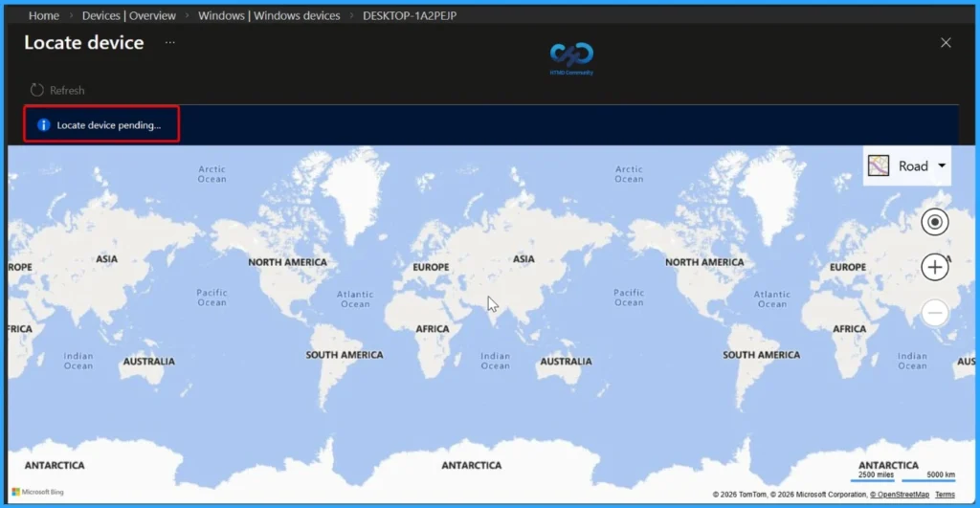Click the central ASIA label on map
Image resolution: width=980 pixels, height=508 pixels.
pos(523,258)
